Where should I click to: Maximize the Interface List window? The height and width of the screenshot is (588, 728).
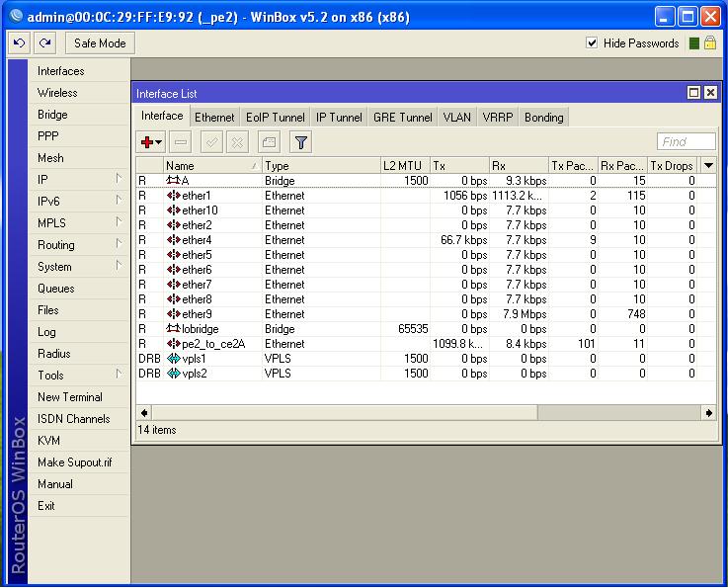coord(693,93)
